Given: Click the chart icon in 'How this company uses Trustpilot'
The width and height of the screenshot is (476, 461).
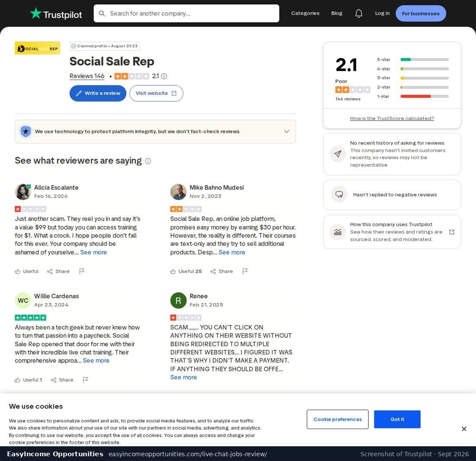Looking at the screenshot, I should [x=338, y=232].
